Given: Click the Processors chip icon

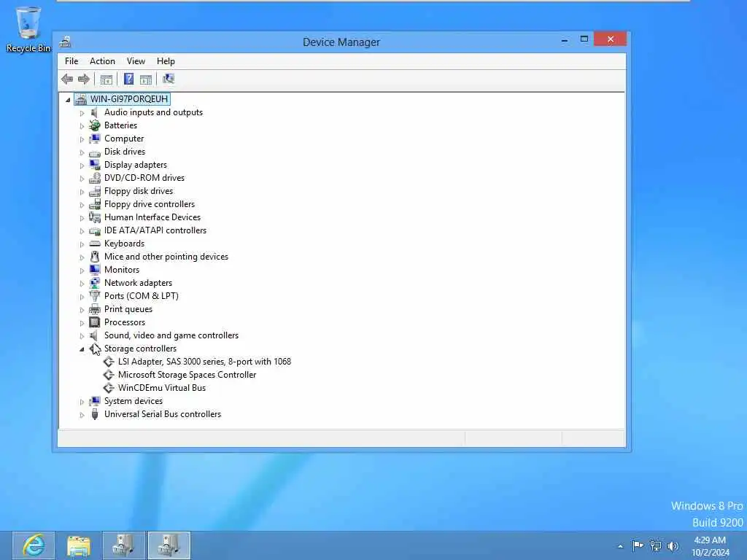Looking at the screenshot, I should [x=95, y=322].
